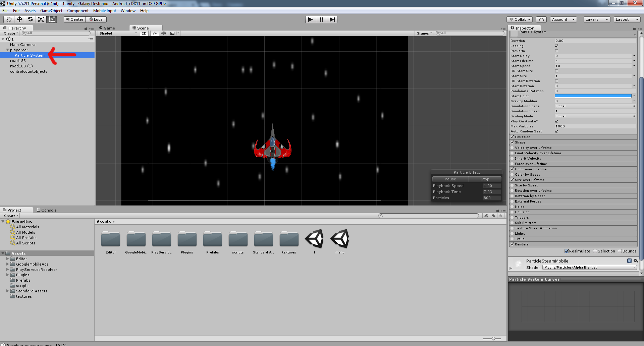The image size is (644, 346).
Task: Collapse the playercar hierarchy entry
Action: click(7, 50)
